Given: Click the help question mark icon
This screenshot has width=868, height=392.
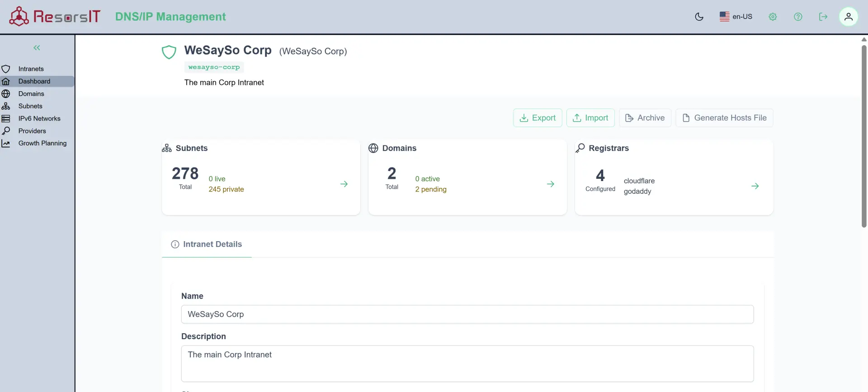Looking at the screenshot, I should click(x=798, y=17).
